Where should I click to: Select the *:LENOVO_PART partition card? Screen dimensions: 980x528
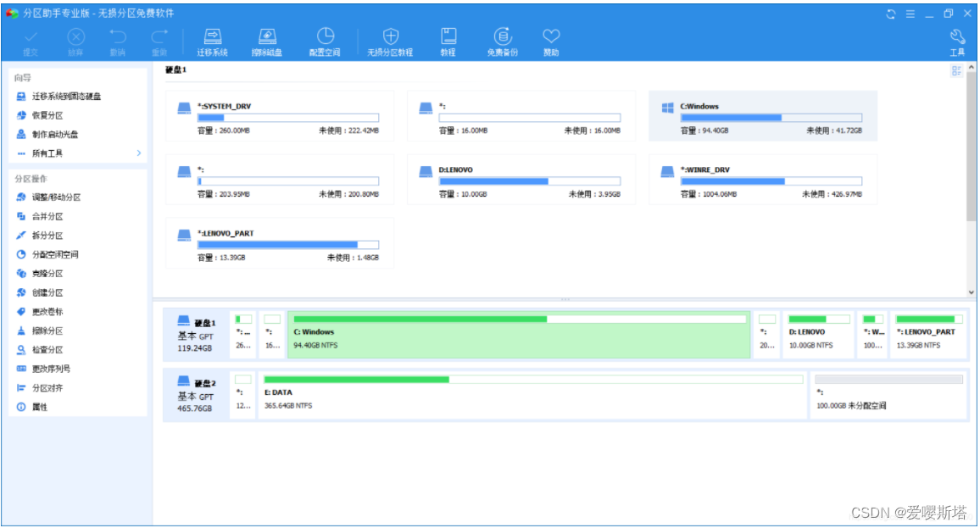280,243
